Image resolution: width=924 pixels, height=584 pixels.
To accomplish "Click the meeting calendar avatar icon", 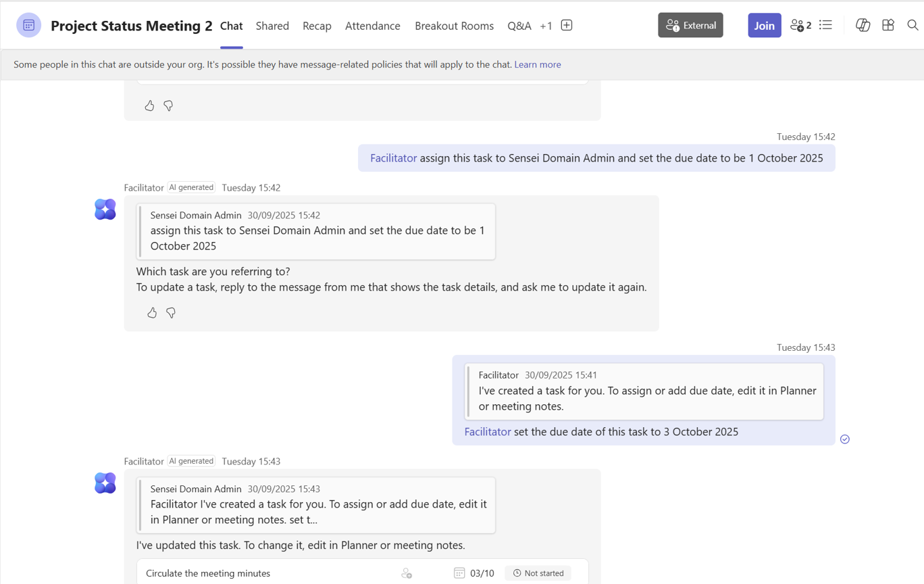I will point(28,26).
